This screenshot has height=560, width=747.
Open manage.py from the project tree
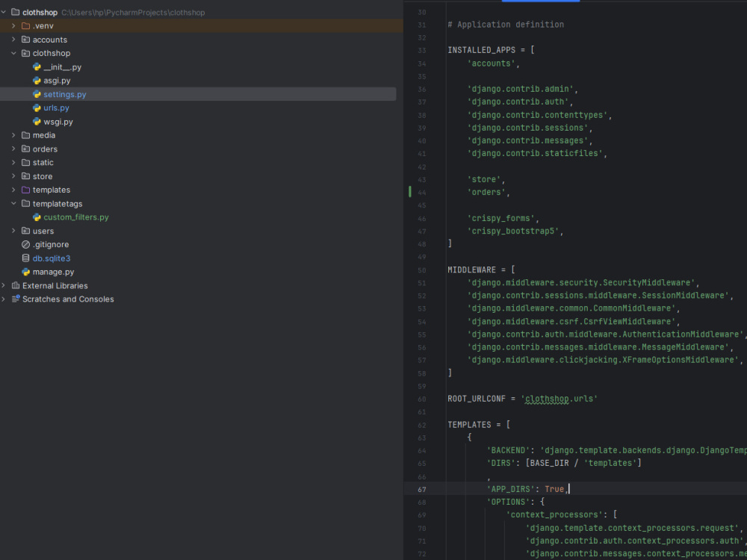53,272
